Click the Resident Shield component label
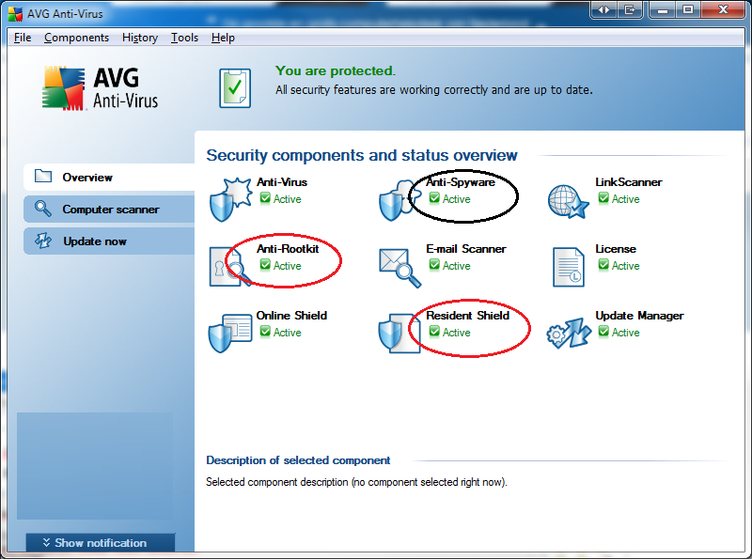Screen dimensions: 752x560 pos(467,316)
